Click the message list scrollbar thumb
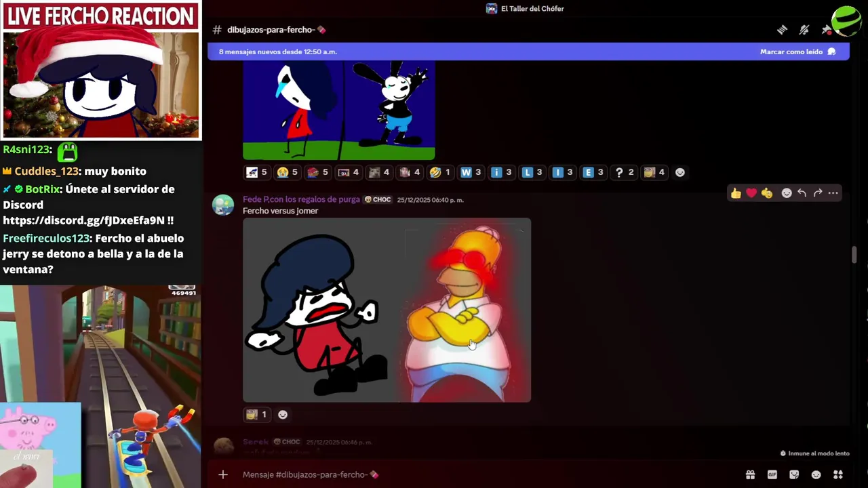 point(854,256)
